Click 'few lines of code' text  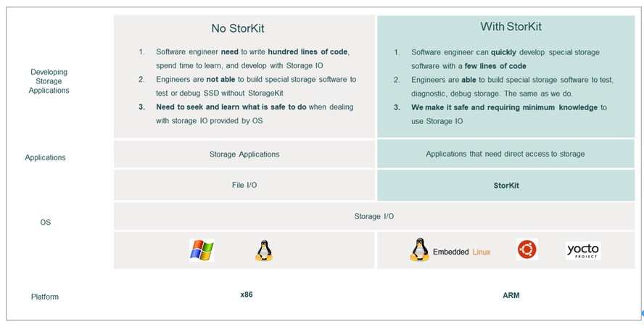point(495,66)
